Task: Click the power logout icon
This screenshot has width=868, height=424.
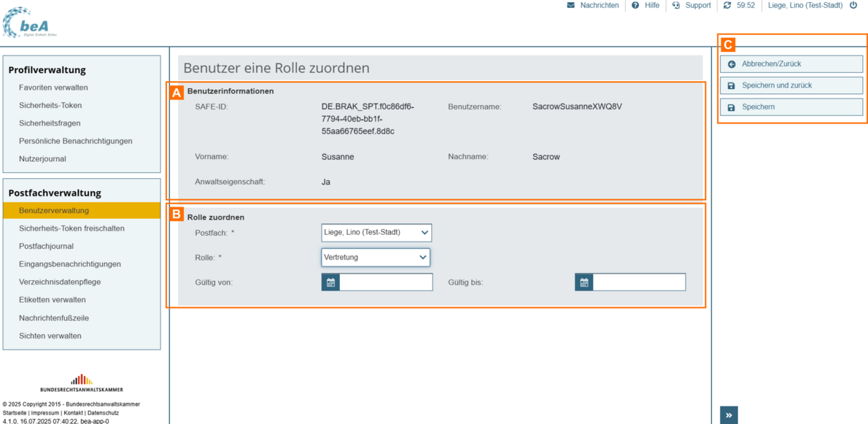Action: (853, 5)
